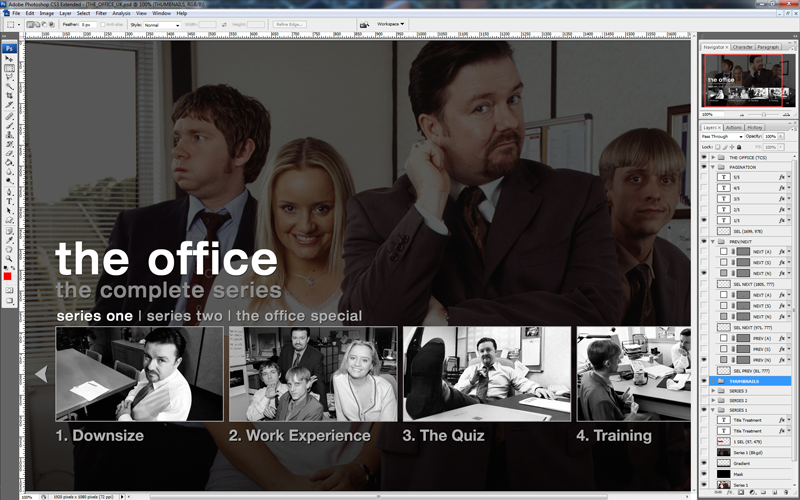
Task: Hide the THUMBNAILS group
Action: [704, 381]
